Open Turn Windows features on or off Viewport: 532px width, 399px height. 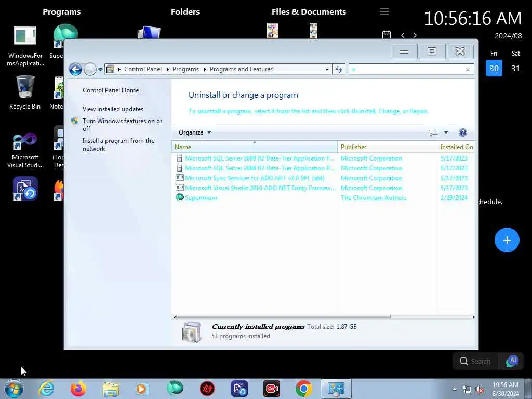122,125
